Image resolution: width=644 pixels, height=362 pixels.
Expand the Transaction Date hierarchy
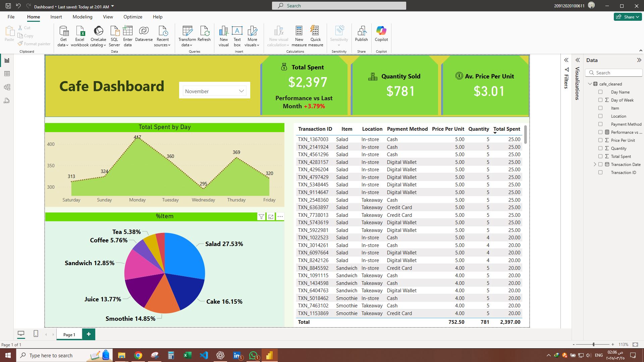(x=595, y=164)
